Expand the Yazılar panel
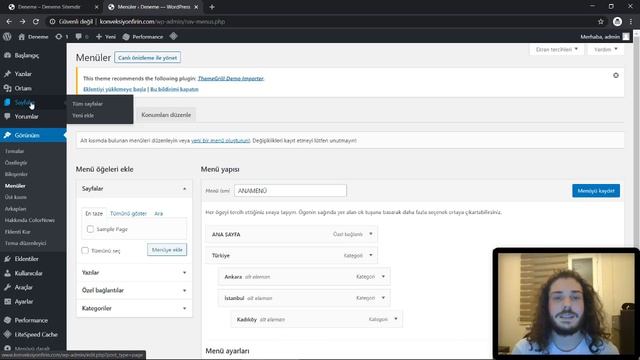 (184, 273)
